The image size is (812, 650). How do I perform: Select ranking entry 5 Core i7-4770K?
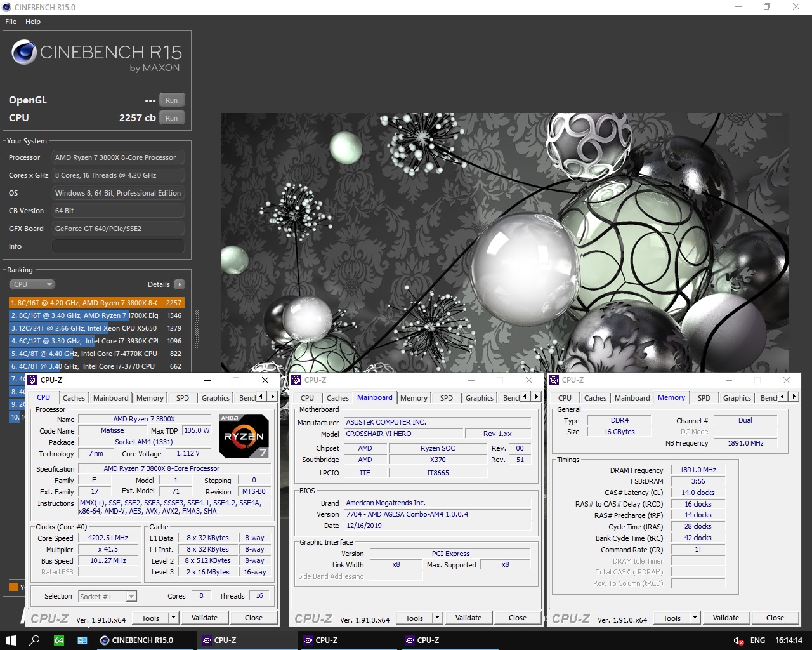coord(96,354)
